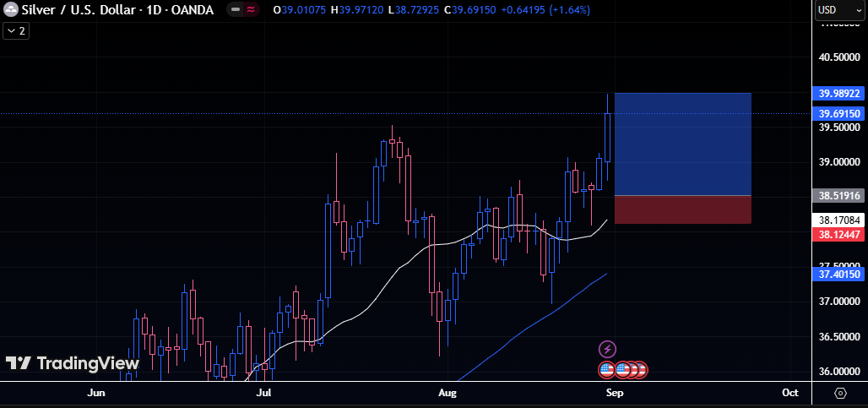Click the 37.00000 price axis label
Viewport: 868px width, 408px height.
[x=838, y=302]
